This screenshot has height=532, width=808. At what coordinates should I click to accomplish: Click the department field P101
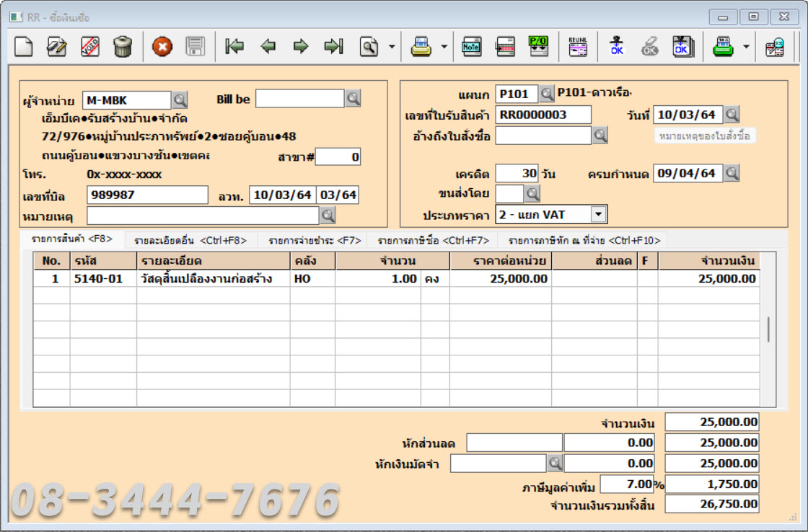[517, 94]
